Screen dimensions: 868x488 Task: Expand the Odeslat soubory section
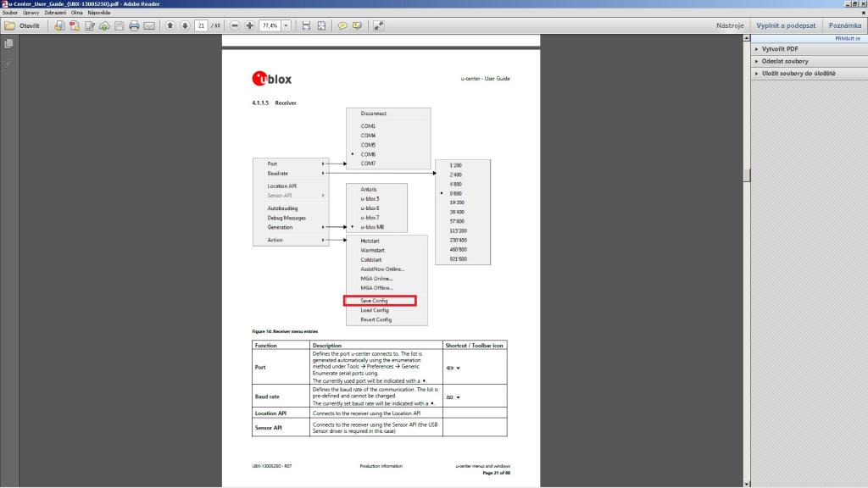tap(784, 61)
